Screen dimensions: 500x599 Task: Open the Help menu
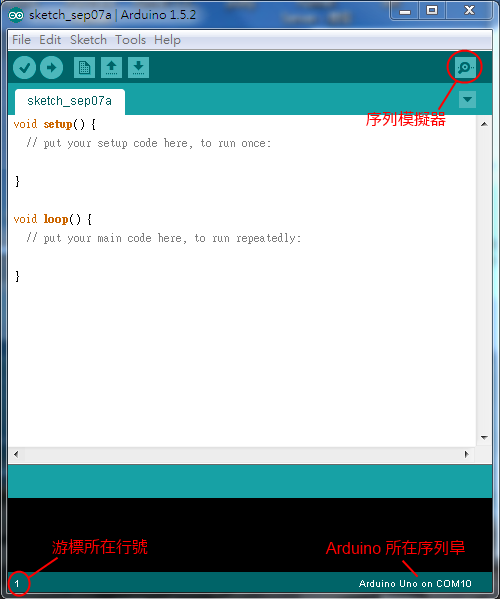click(x=167, y=40)
